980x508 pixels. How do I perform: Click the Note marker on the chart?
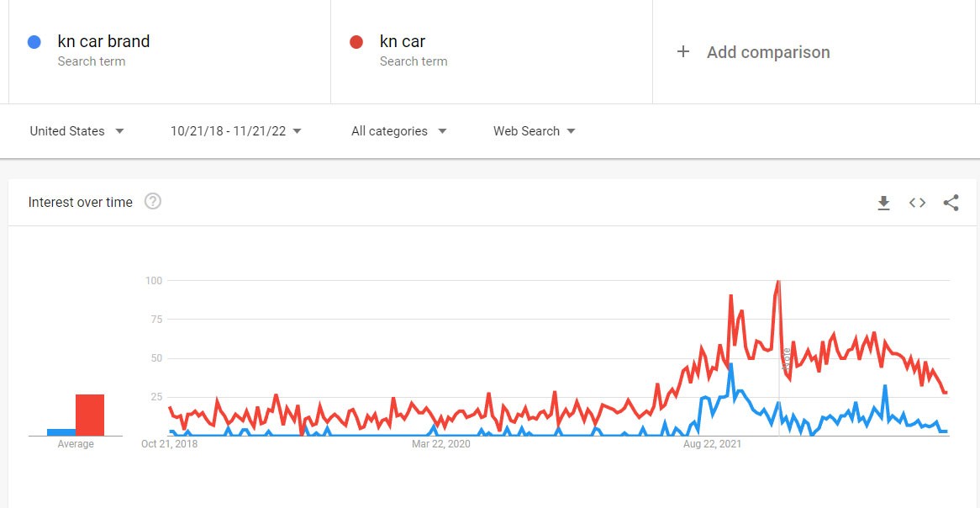[x=787, y=360]
